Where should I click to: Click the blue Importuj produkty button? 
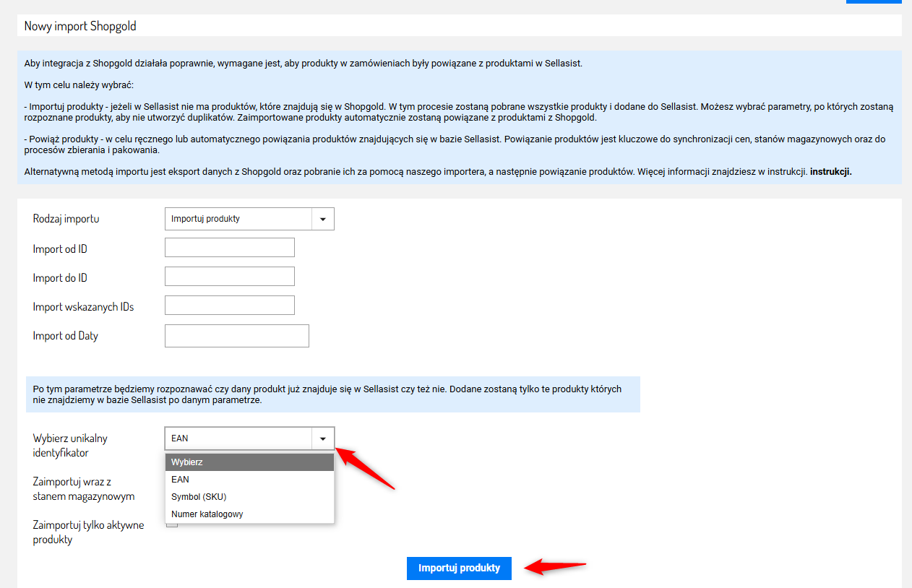click(459, 568)
